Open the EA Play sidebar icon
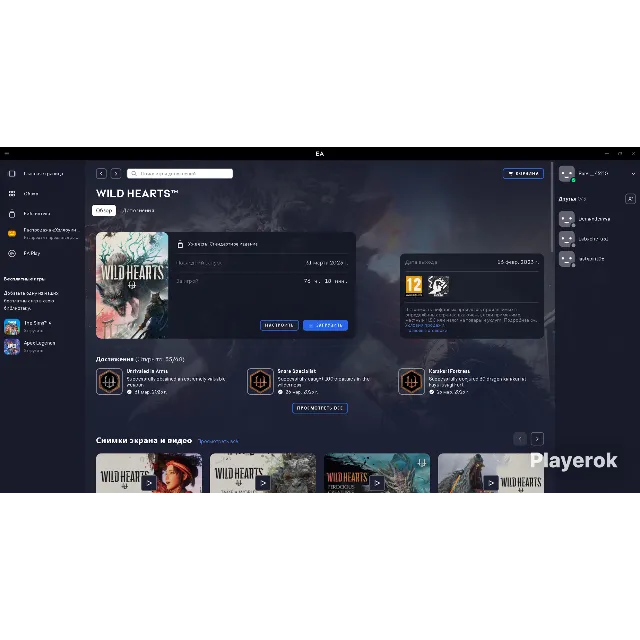The width and height of the screenshot is (640, 640). click(x=12, y=253)
